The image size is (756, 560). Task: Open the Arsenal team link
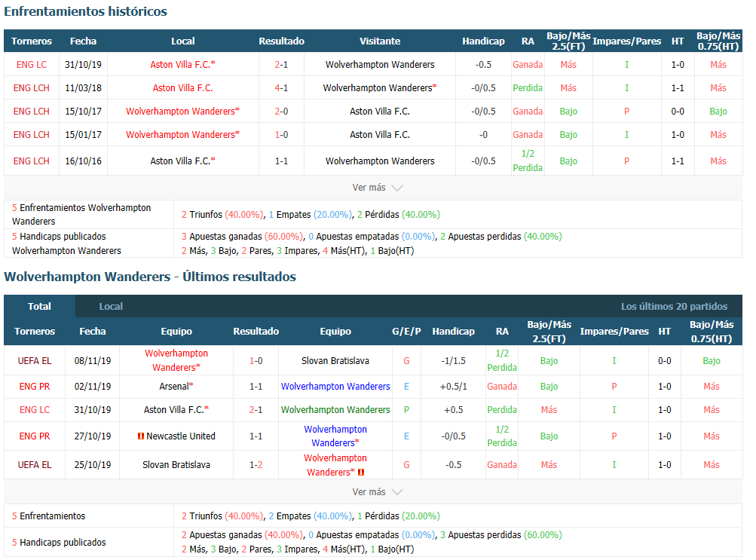tap(176, 387)
